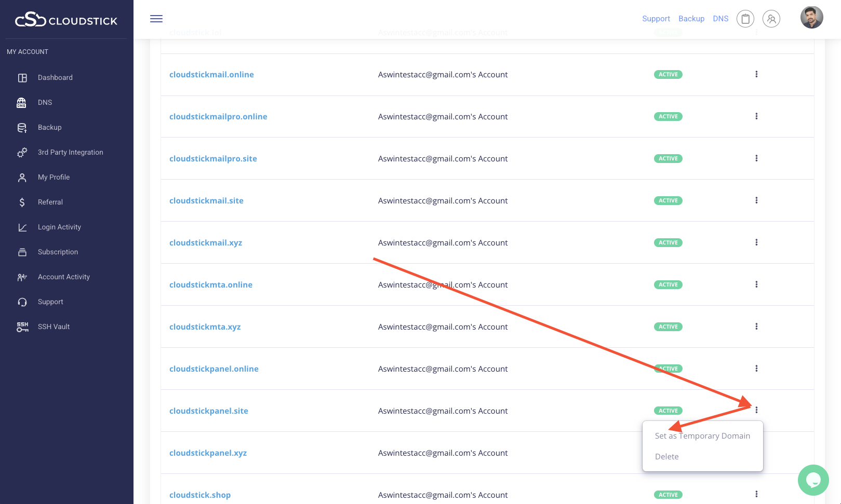Go to Subscription page in sidebar
Screen dimensions: 841x504
click(x=58, y=252)
